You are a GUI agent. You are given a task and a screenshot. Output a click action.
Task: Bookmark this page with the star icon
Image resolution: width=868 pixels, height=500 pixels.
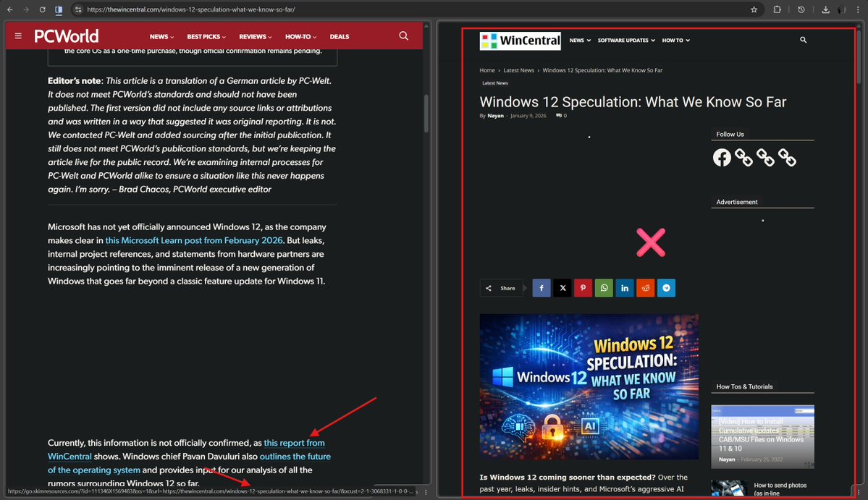[754, 9]
